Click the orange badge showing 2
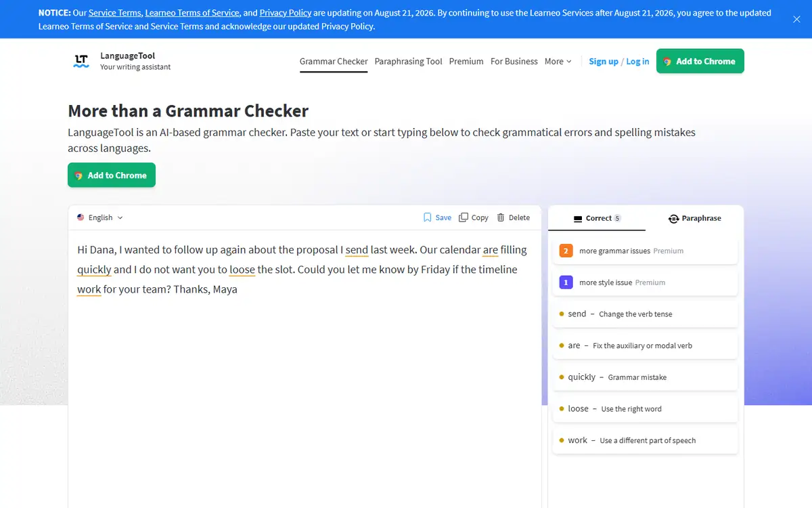This screenshot has width=812, height=508. pyautogui.click(x=566, y=251)
